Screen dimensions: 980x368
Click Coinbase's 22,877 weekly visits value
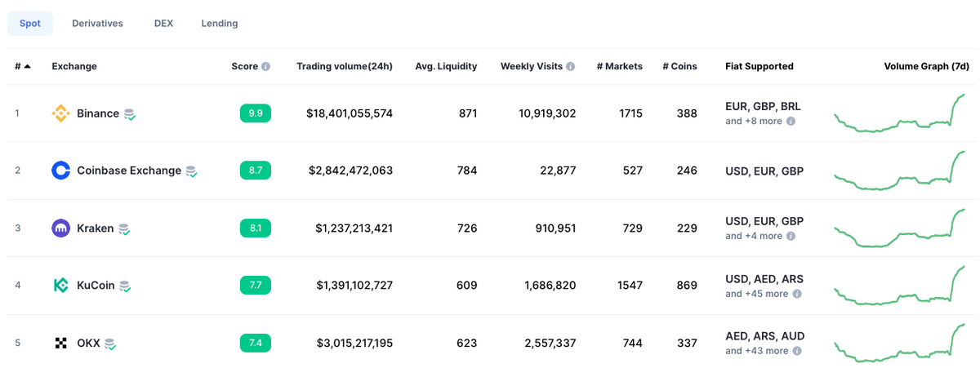(x=558, y=171)
